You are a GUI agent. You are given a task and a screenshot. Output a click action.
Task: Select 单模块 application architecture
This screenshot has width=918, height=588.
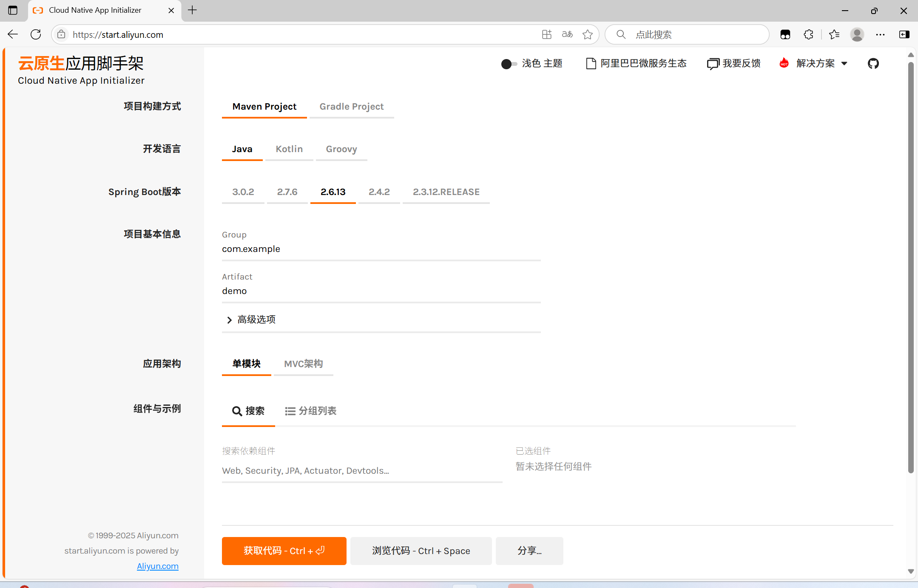pos(246,364)
